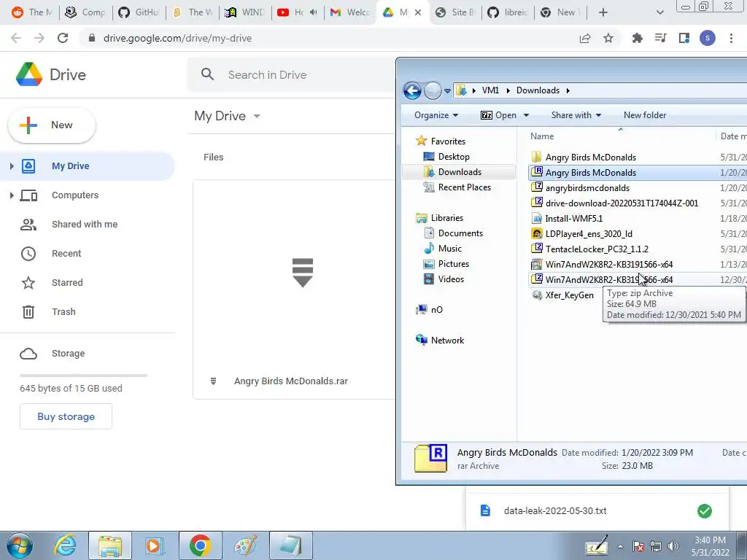Open Computers in the Drive sidebar
Screen dimensions: 747x560
pos(75,195)
